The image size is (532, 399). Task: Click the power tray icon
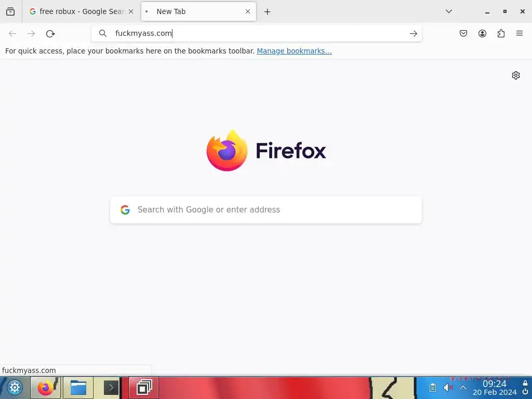pyautogui.click(x=525, y=392)
